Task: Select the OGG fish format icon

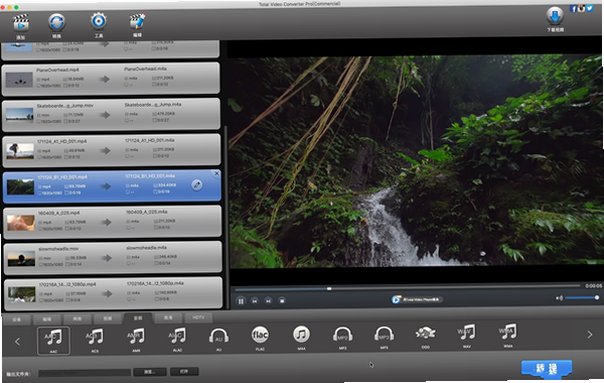Action: 425,334
